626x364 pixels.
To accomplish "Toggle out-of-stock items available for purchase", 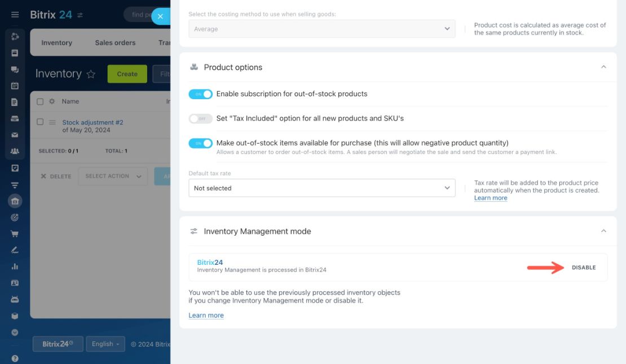I will coord(200,143).
